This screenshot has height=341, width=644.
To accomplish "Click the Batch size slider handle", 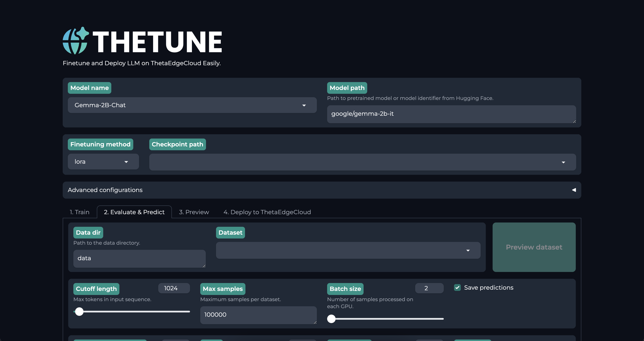I will 331,319.
